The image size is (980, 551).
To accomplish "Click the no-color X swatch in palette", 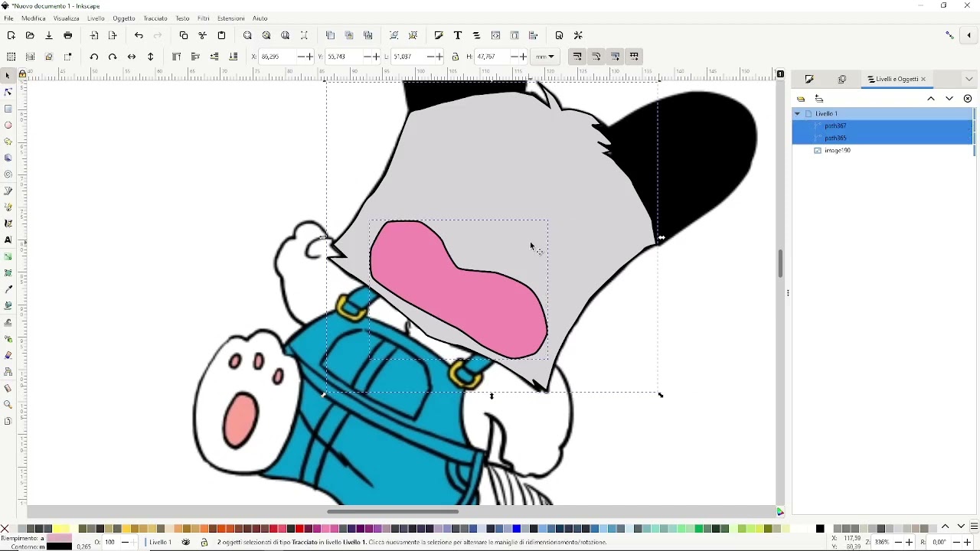I will pos(5,528).
